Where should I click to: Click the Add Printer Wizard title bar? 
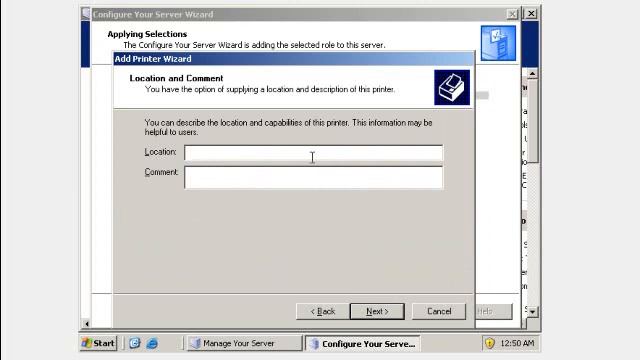[x=294, y=59]
